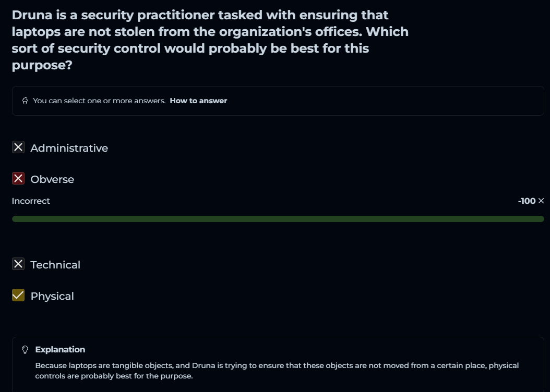550x392 pixels.
Task: Click the Druna security question text
Action: (210, 40)
